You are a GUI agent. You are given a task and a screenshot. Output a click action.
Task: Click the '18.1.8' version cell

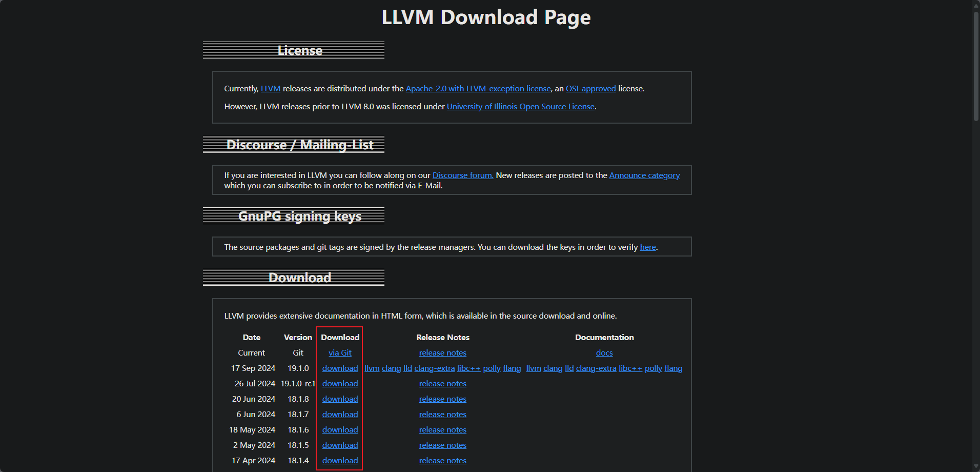click(x=298, y=399)
